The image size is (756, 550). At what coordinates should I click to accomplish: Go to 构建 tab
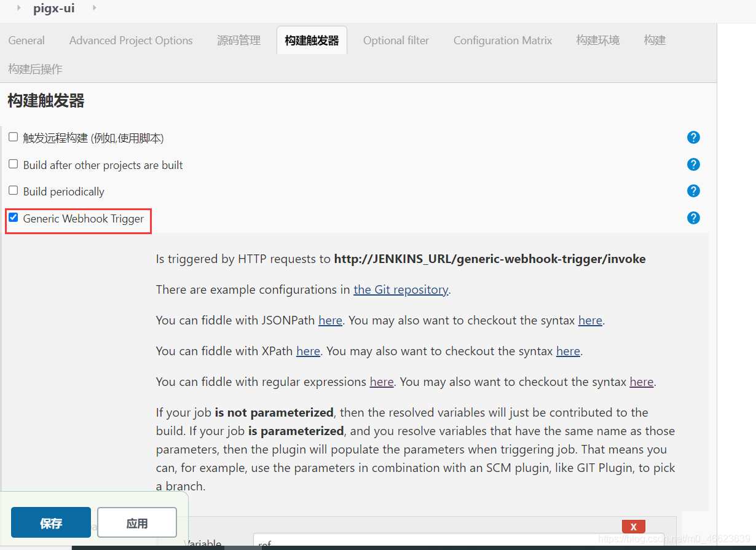pyautogui.click(x=655, y=41)
